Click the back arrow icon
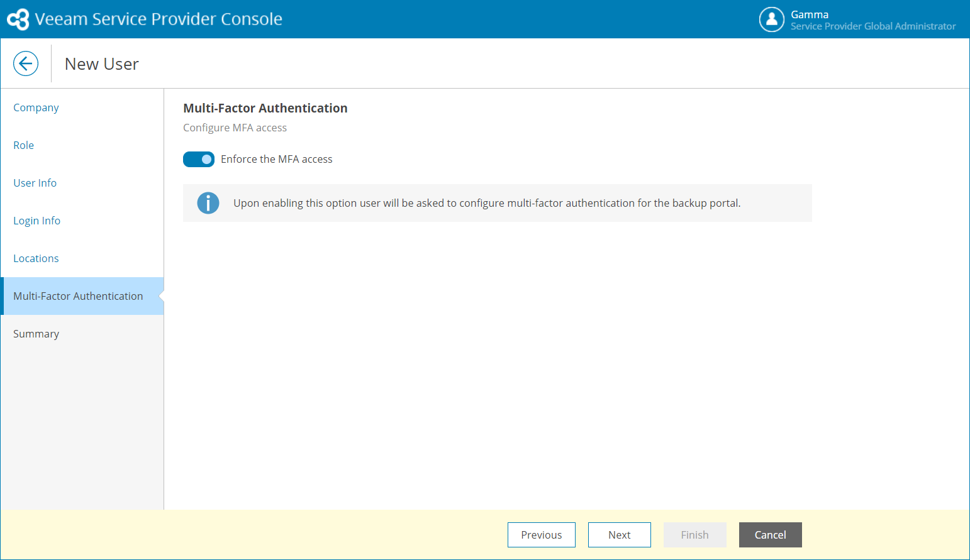The image size is (970, 560). coord(26,63)
